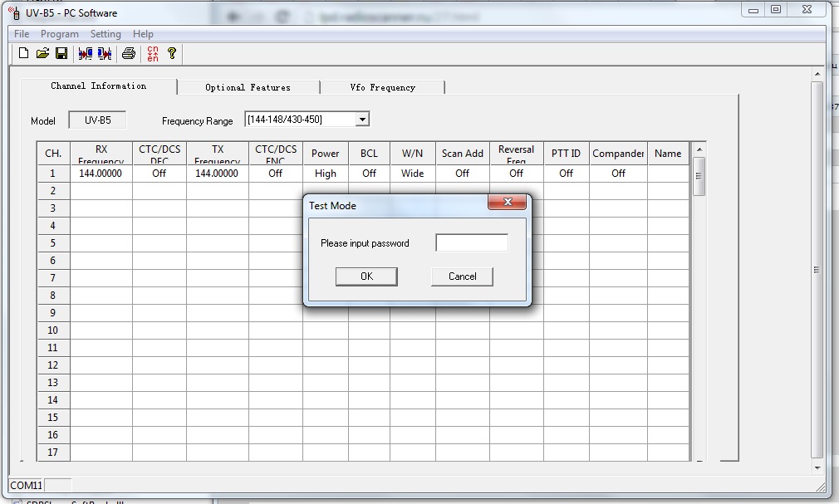Click the PTT ID column header
The image size is (839, 504).
point(566,154)
